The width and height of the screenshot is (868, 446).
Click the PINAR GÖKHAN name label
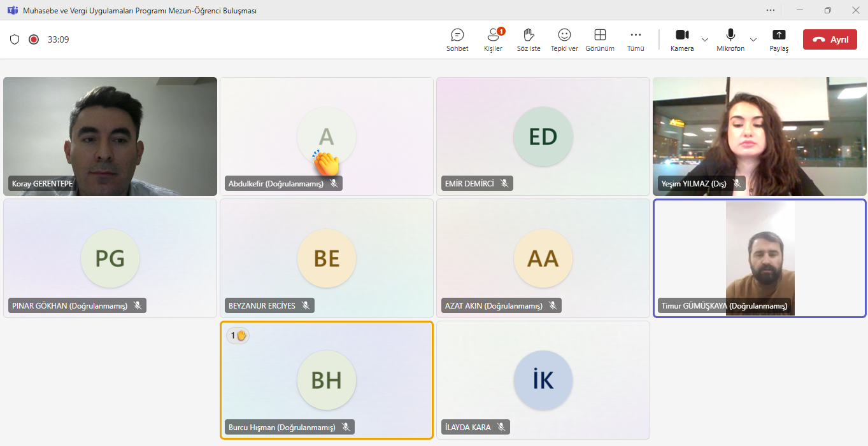point(69,306)
